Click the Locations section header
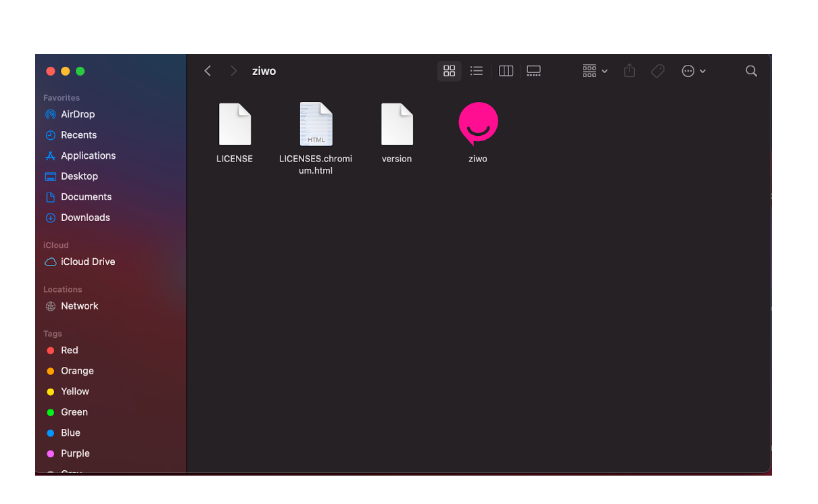Image resolution: width=818 pixels, height=504 pixels. click(x=63, y=289)
